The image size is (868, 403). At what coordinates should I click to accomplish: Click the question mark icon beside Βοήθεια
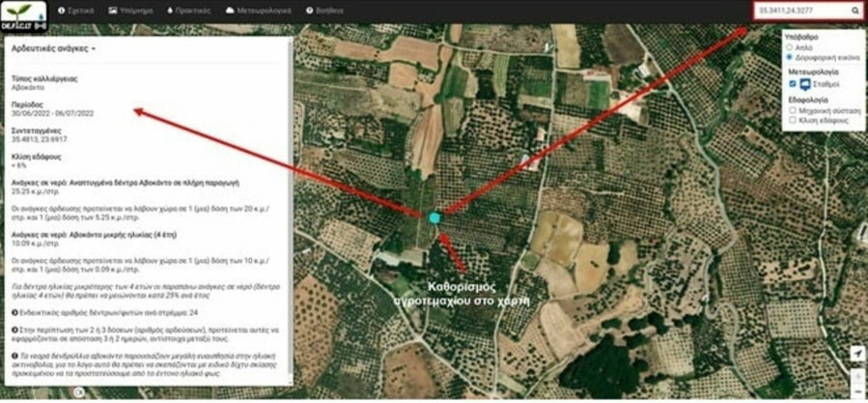[309, 11]
